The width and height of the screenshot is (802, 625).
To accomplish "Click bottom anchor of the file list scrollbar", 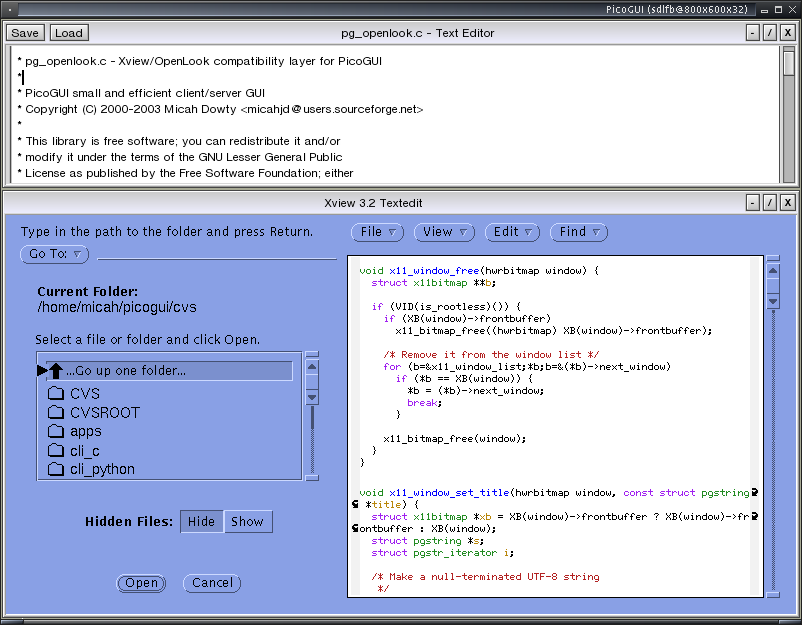I will (x=312, y=478).
